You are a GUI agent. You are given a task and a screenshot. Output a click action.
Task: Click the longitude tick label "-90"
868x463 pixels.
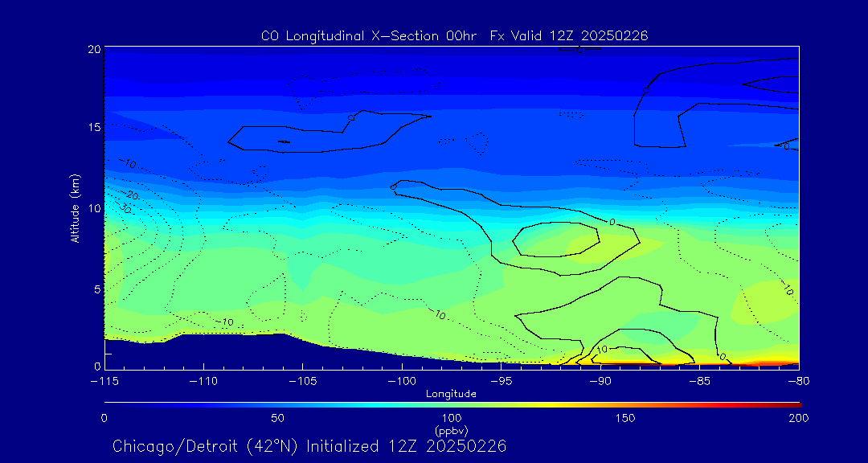pyautogui.click(x=600, y=382)
